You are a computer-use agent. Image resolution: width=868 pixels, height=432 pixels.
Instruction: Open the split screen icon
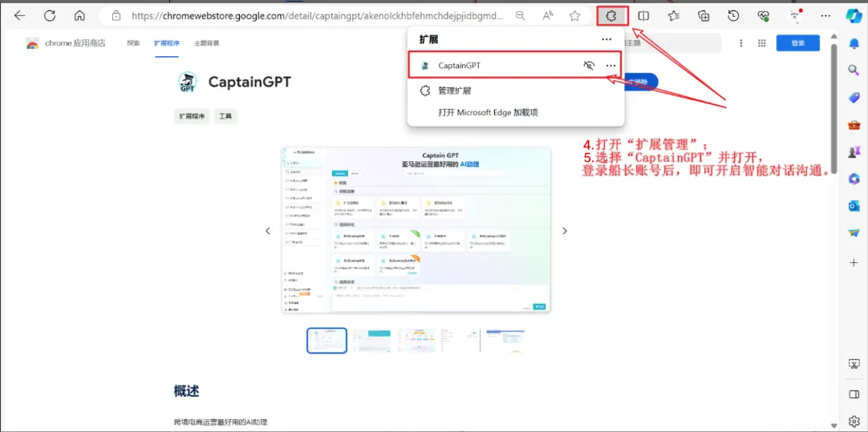click(x=643, y=16)
